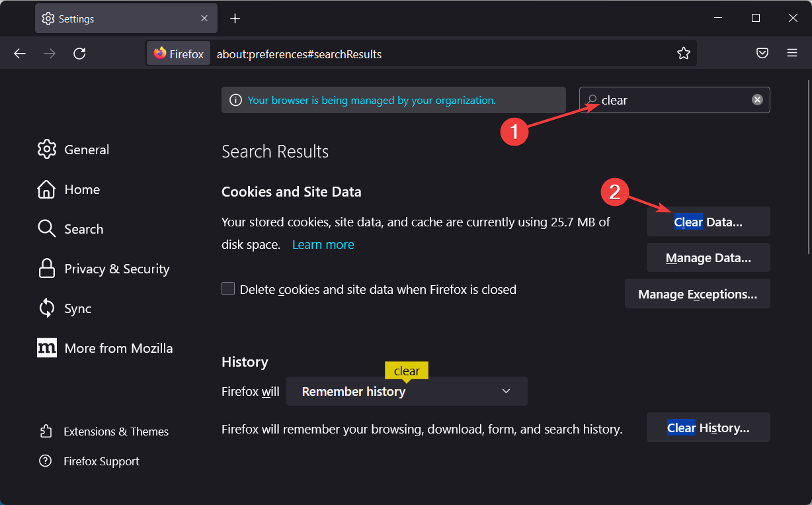This screenshot has width=812, height=505.
Task: Click the Mozilla 'm' logo icon
Action: [x=47, y=348]
